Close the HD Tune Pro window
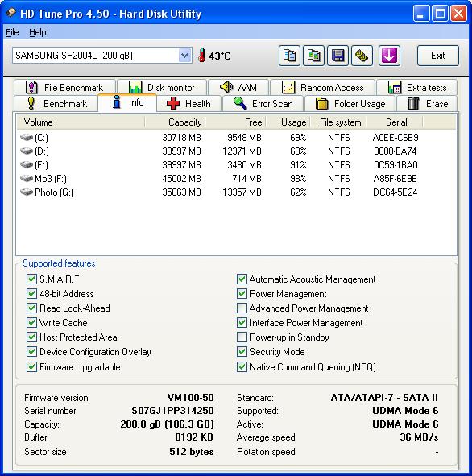 (x=458, y=14)
